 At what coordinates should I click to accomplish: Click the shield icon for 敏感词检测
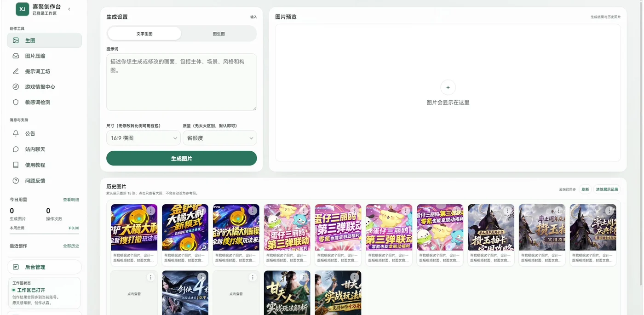point(16,102)
